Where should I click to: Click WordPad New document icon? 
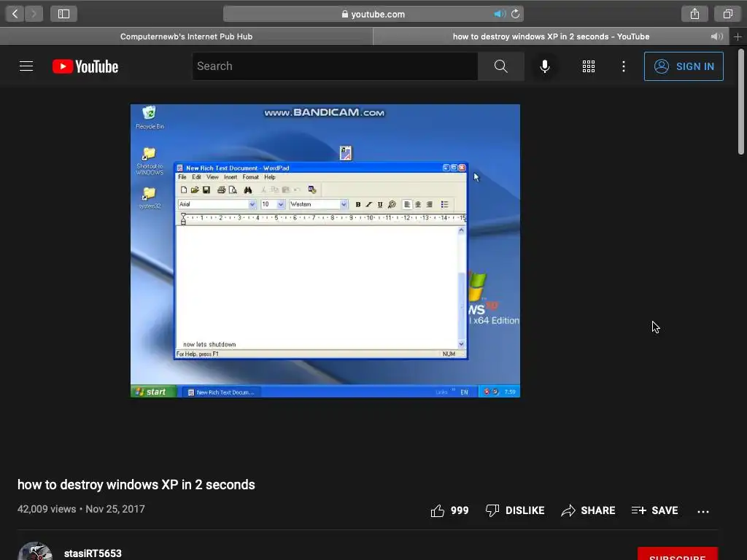[x=184, y=190]
